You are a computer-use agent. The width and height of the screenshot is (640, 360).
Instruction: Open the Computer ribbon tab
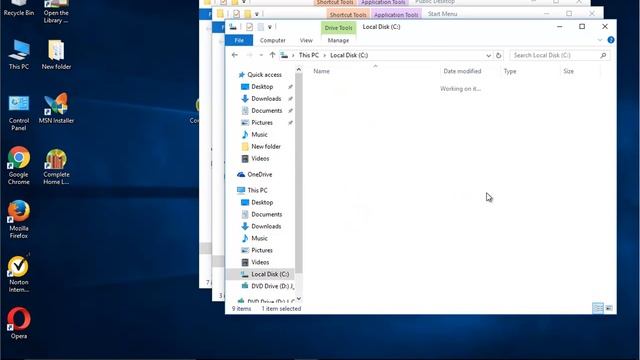click(x=273, y=40)
